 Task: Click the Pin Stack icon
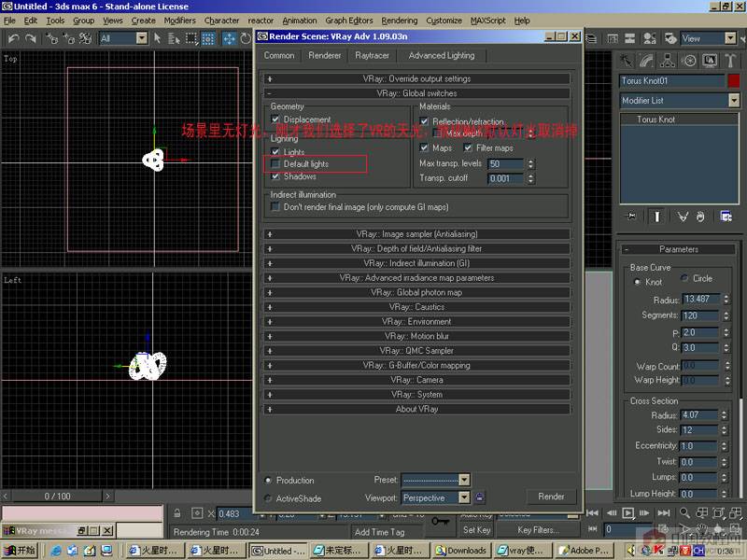631,217
